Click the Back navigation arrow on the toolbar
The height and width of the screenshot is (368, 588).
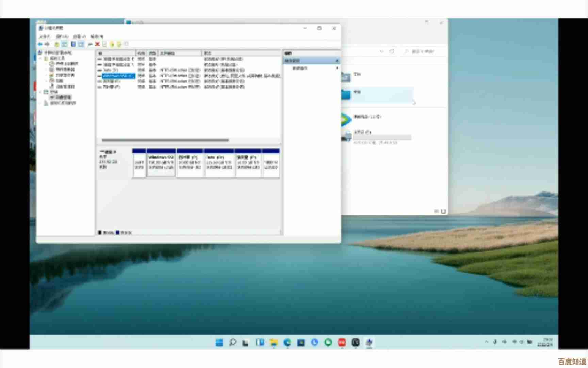[x=40, y=44]
